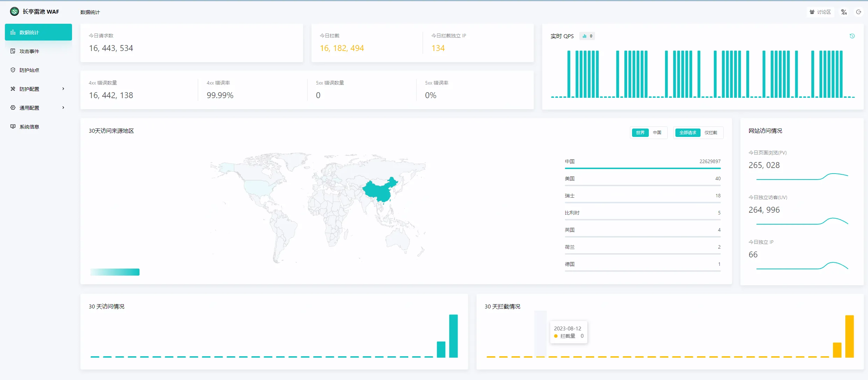Open the 数据统计 sidebar menu item
This screenshot has width=868, height=380.
click(38, 32)
